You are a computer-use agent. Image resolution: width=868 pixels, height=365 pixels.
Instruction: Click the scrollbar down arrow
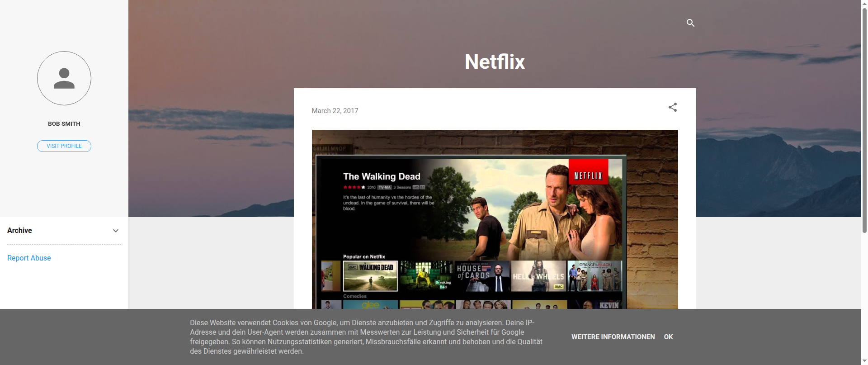click(864, 361)
